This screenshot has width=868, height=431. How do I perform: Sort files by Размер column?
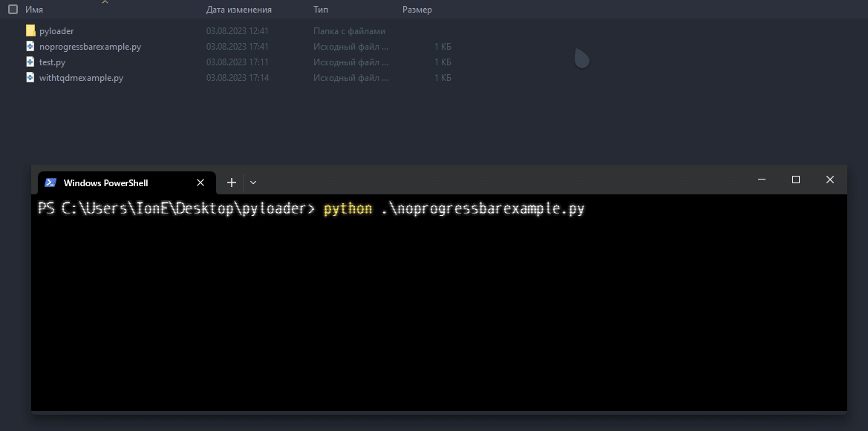417,9
